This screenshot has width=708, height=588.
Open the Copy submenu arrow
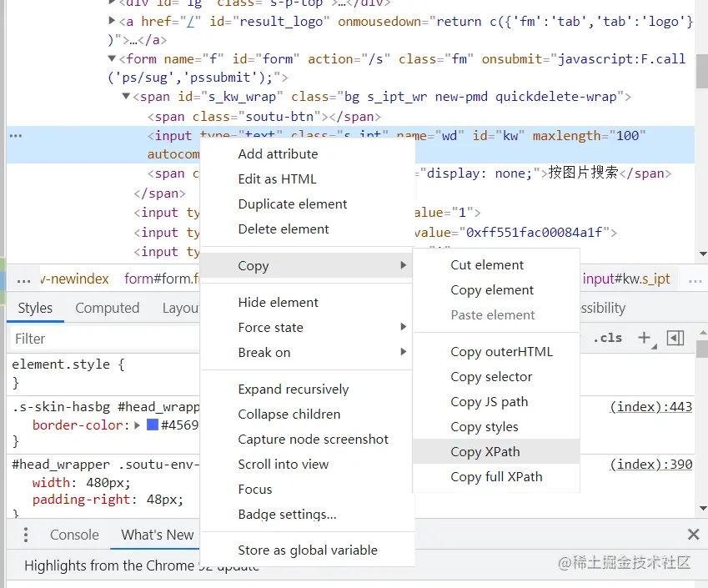click(404, 265)
